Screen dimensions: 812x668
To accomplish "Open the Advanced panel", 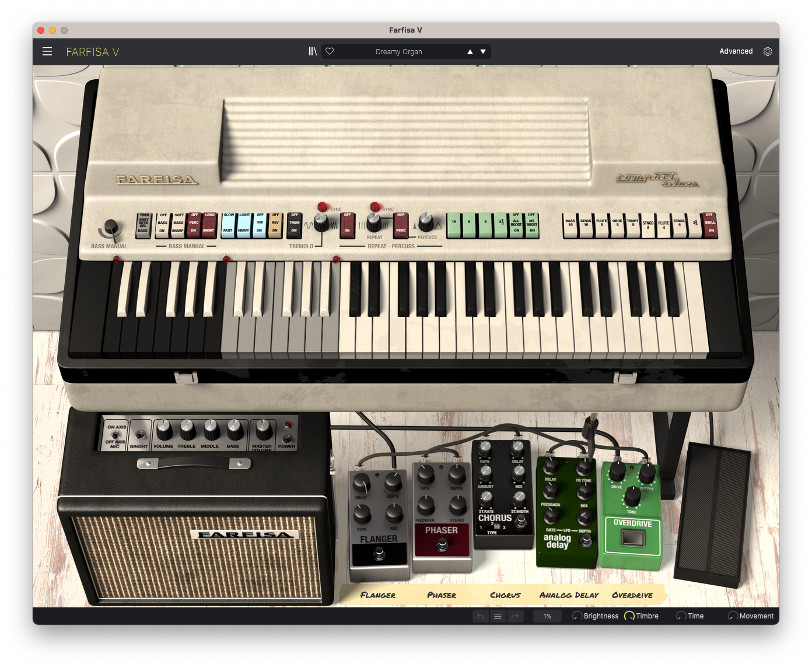I will (736, 51).
